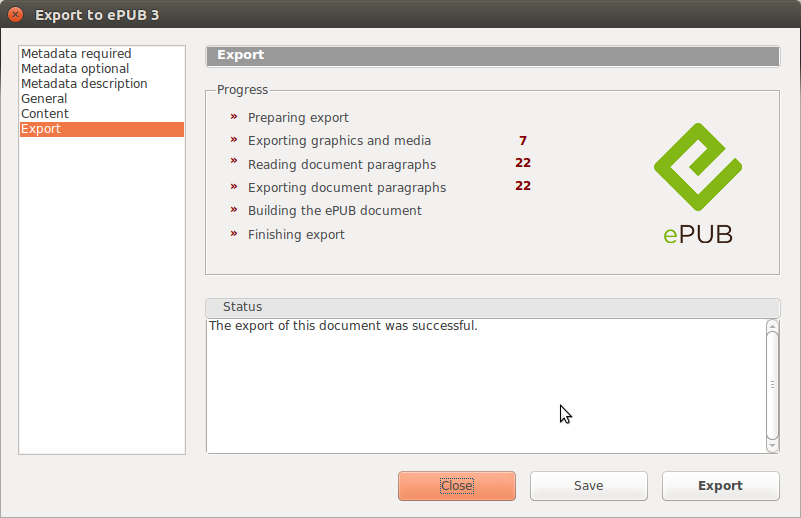The width and height of the screenshot is (801, 518).
Task: Click the 'Finishing export' progress line
Action: [x=296, y=234]
